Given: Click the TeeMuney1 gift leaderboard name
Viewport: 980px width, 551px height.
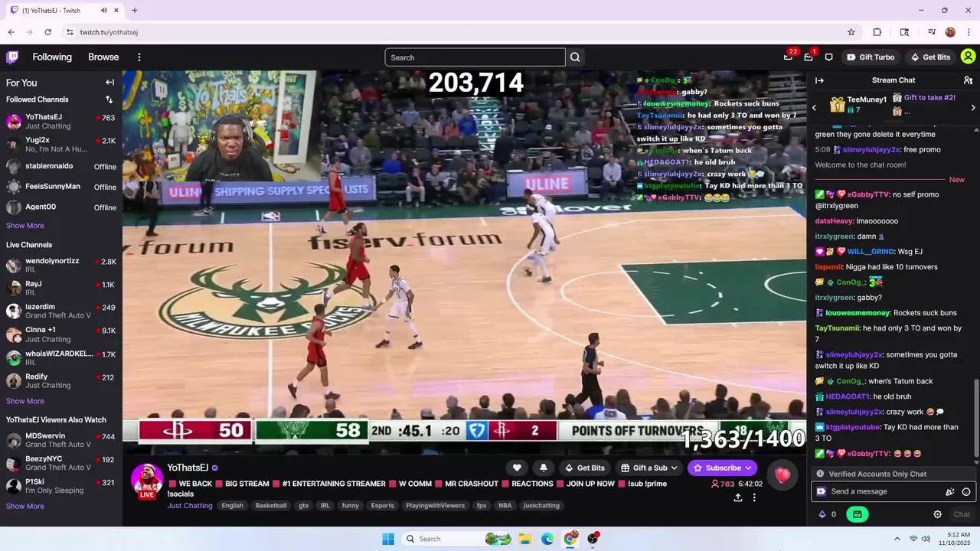Looking at the screenshot, I should (867, 99).
